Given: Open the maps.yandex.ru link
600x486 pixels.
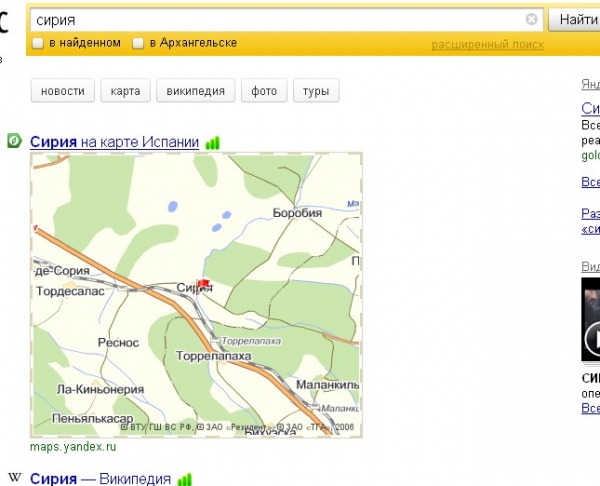Looking at the screenshot, I should click(73, 447).
